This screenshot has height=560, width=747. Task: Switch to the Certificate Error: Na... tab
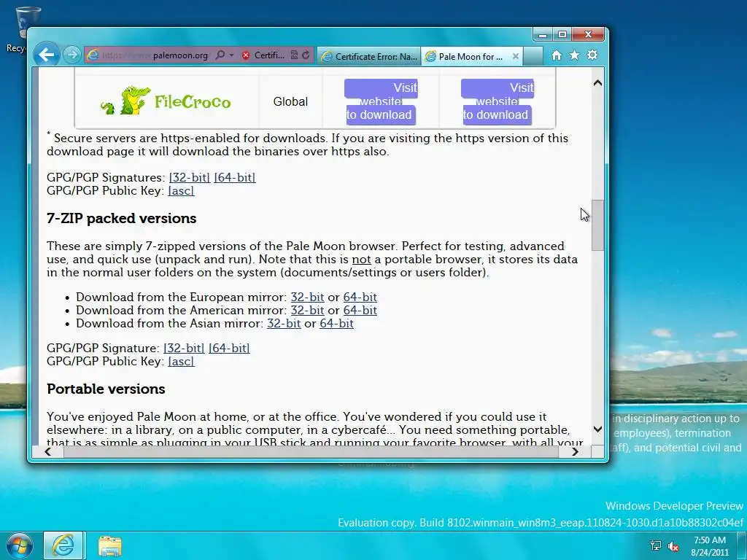(369, 56)
